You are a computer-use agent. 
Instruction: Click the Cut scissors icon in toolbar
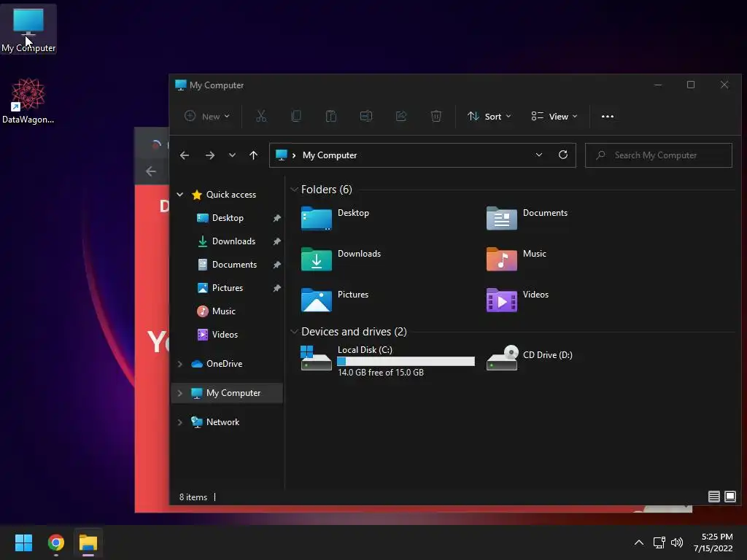261,116
